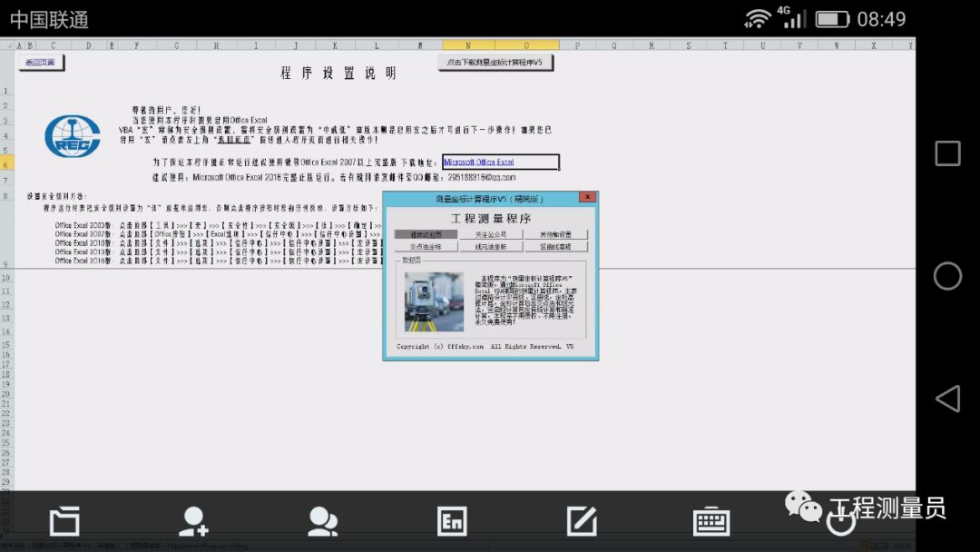The image size is (980, 552).
Task: Select row 15 header
Action: coord(6,344)
